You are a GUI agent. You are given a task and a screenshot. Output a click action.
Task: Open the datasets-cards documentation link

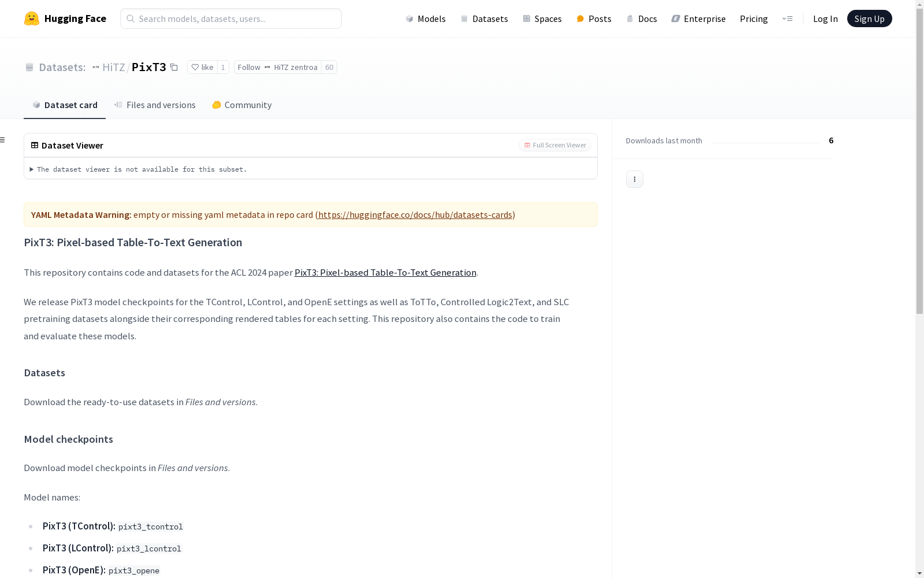click(415, 214)
